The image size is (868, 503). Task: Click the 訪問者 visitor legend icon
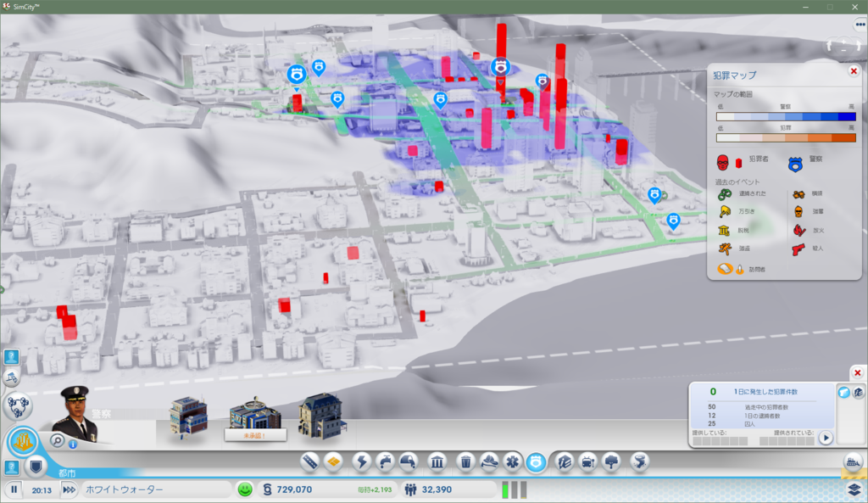(x=726, y=269)
